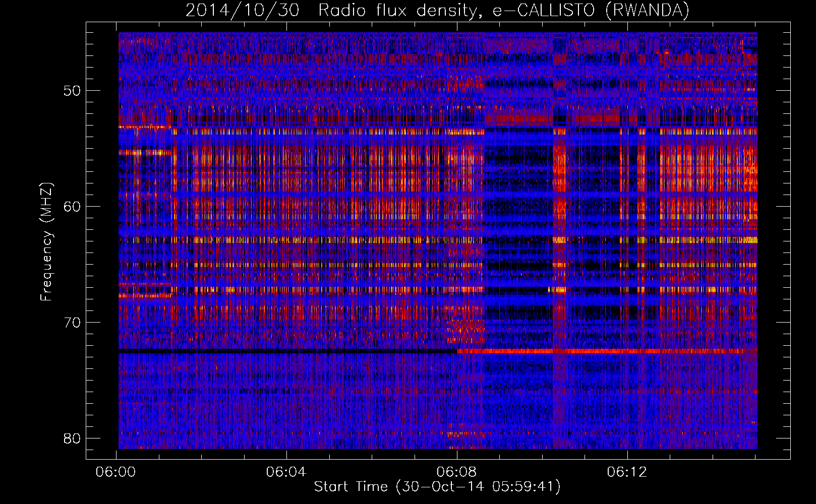Click the 80 MHz frequency tick label
Image resolution: width=816 pixels, height=504 pixels.
(x=73, y=438)
